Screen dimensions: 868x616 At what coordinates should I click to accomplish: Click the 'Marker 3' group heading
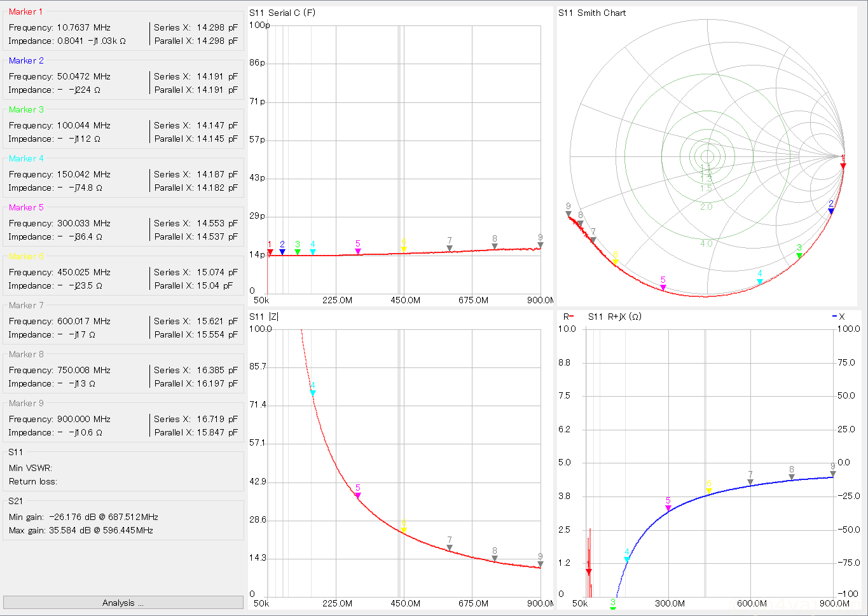pos(26,109)
